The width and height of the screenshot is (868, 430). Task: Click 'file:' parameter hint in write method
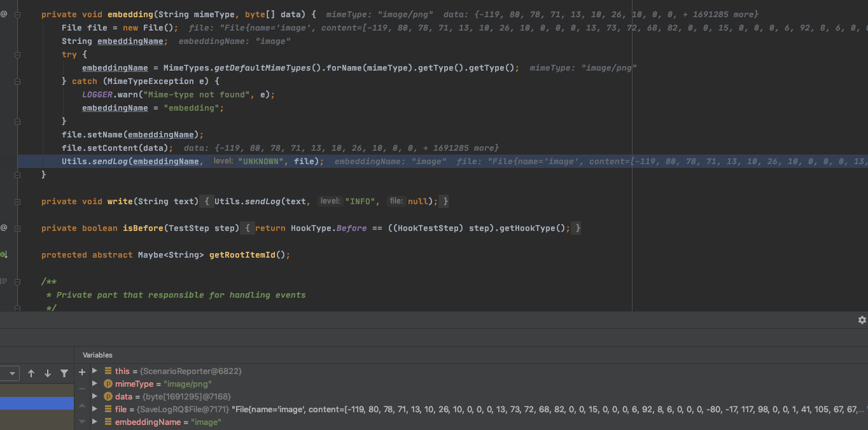pyautogui.click(x=396, y=201)
